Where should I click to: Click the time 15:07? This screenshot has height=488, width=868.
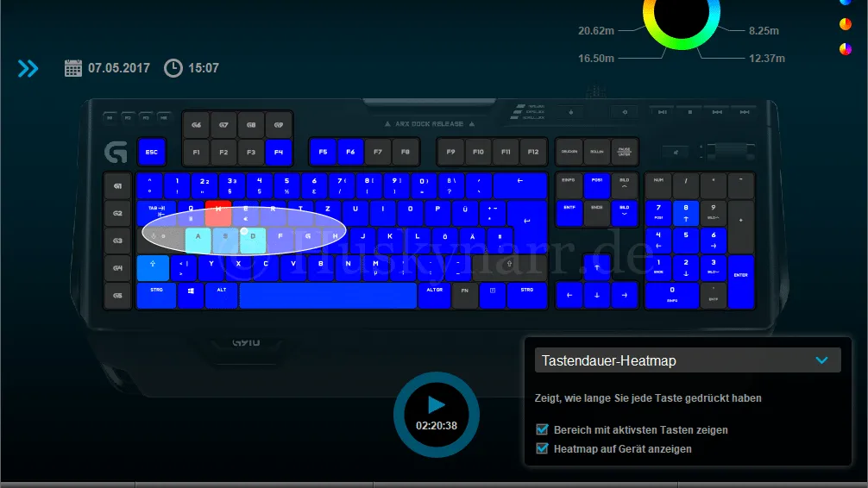tap(204, 68)
